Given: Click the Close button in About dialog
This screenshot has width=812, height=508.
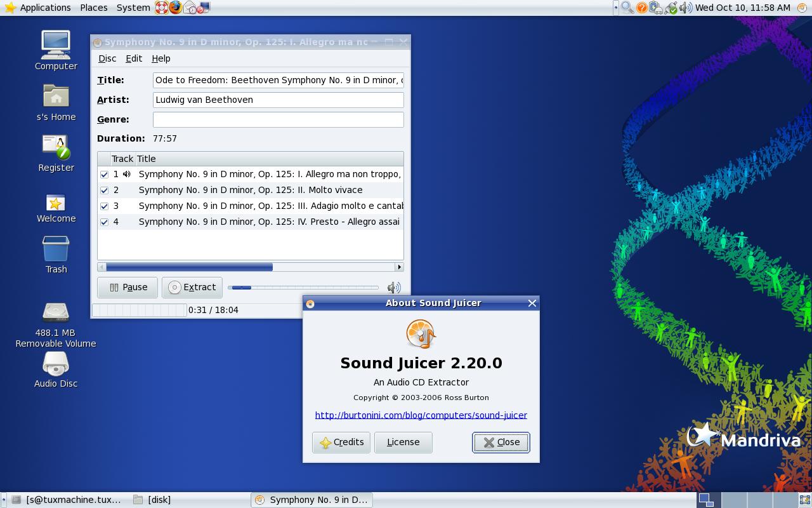Looking at the screenshot, I should [x=501, y=442].
